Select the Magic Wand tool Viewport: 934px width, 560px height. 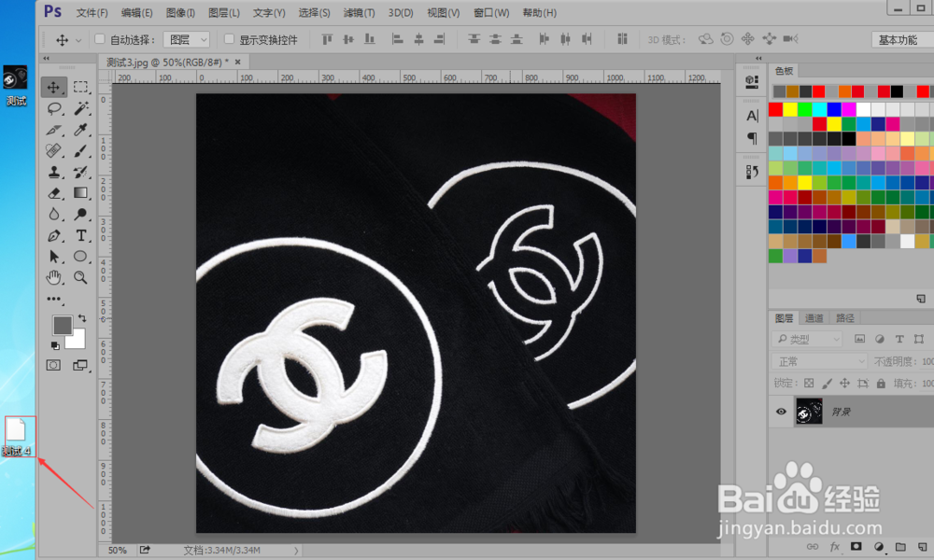(x=80, y=109)
